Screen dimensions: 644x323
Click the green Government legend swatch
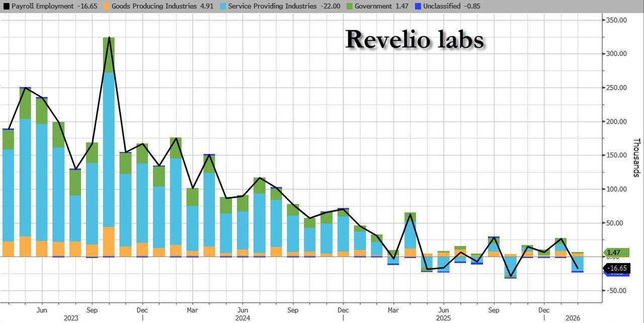pos(350,7)
